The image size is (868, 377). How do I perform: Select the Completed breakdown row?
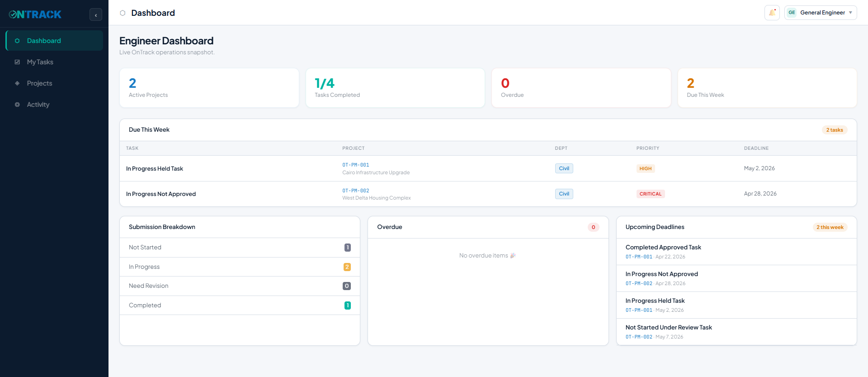(240, 305)
